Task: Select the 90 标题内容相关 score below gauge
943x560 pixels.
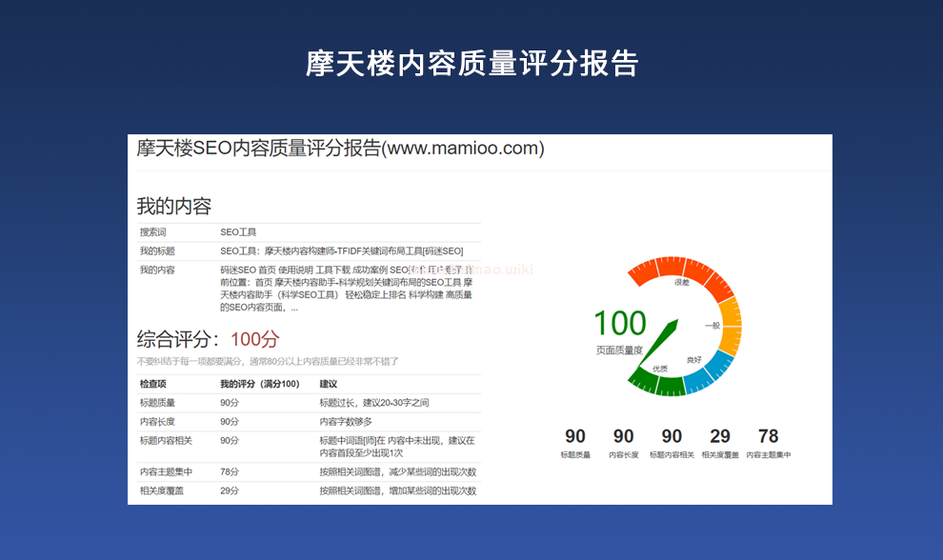Action: pos(672,437)
